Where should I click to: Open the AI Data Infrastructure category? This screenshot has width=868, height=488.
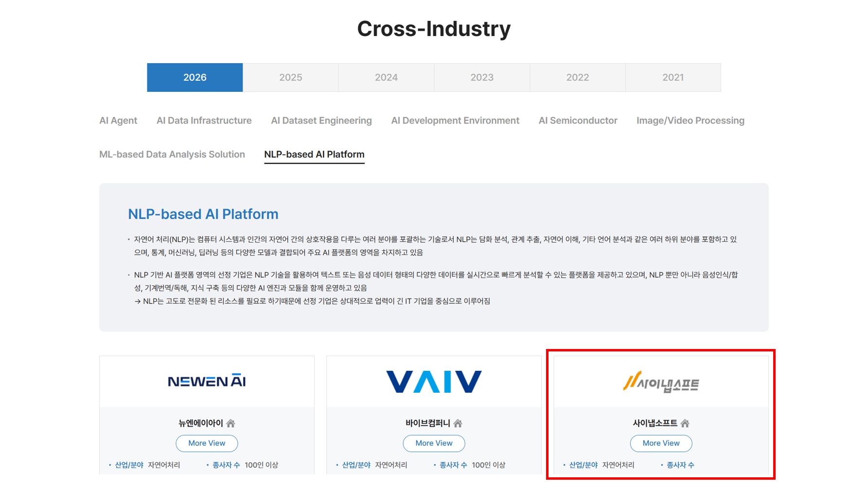click(204, 121)
